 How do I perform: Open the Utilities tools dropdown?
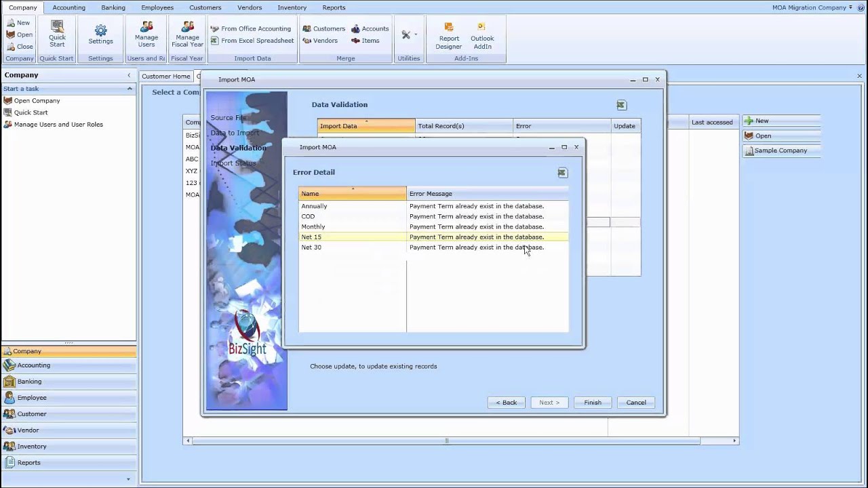pyautogui.click(x=409, y=34)
